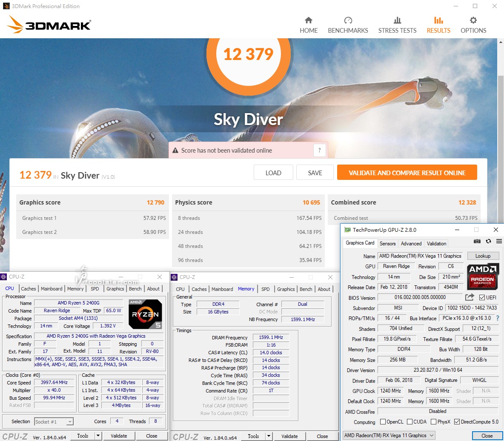
Task: Click the 3DMark logo
Action: 49,25
